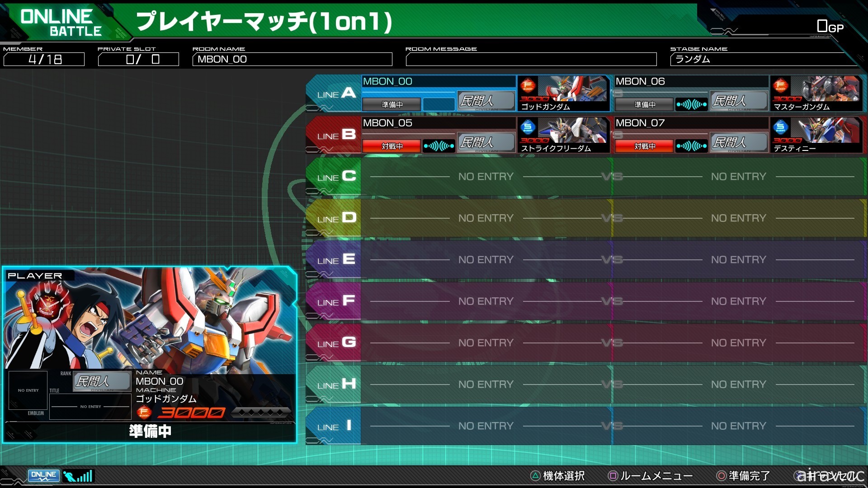Click the voice chat icon for MBON_05

(439, 146)
